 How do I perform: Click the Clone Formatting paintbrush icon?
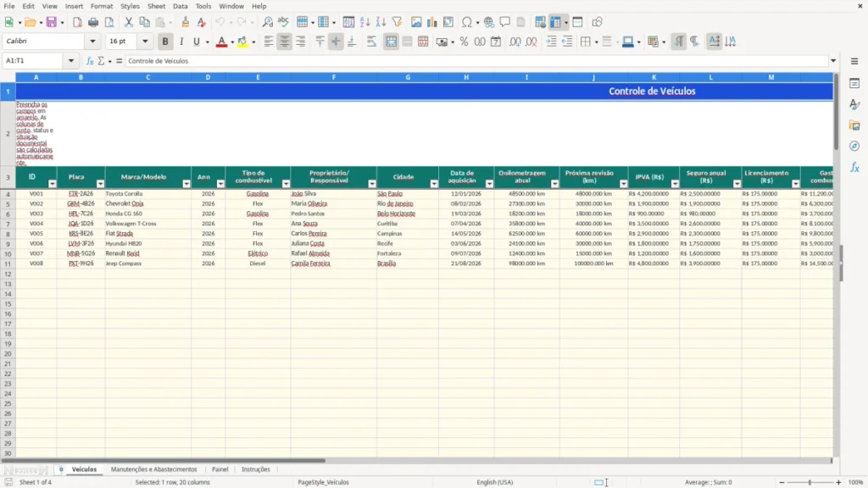point(186,22)
